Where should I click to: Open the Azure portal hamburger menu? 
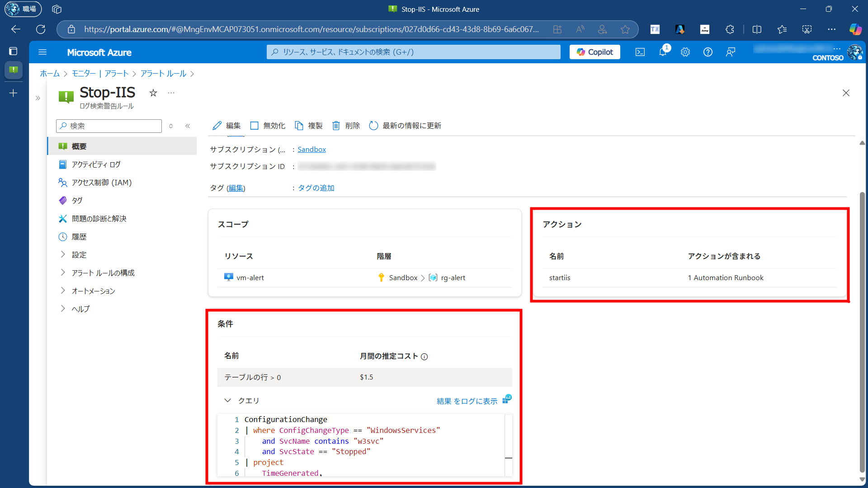(42, 52)
